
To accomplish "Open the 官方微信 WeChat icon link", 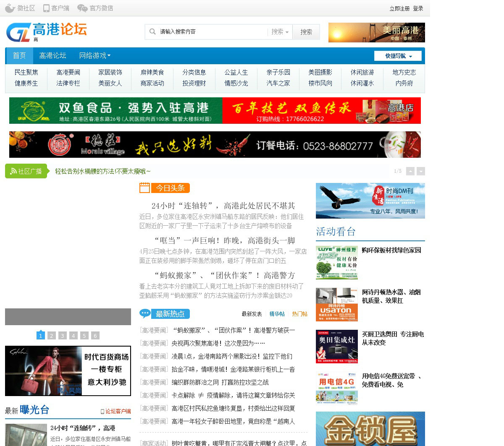I will click(95, 8).
